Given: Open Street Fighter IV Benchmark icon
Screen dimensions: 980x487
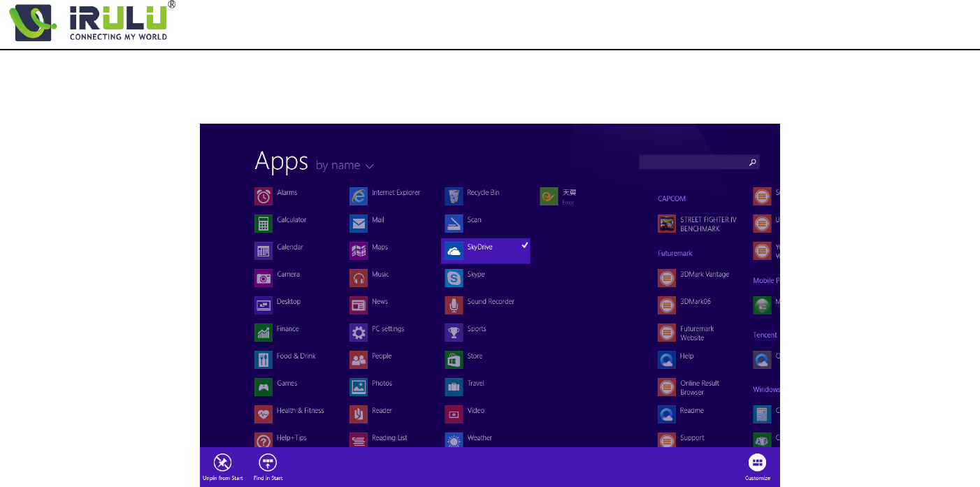Looking at the screenshot, I should pos(667,224).
